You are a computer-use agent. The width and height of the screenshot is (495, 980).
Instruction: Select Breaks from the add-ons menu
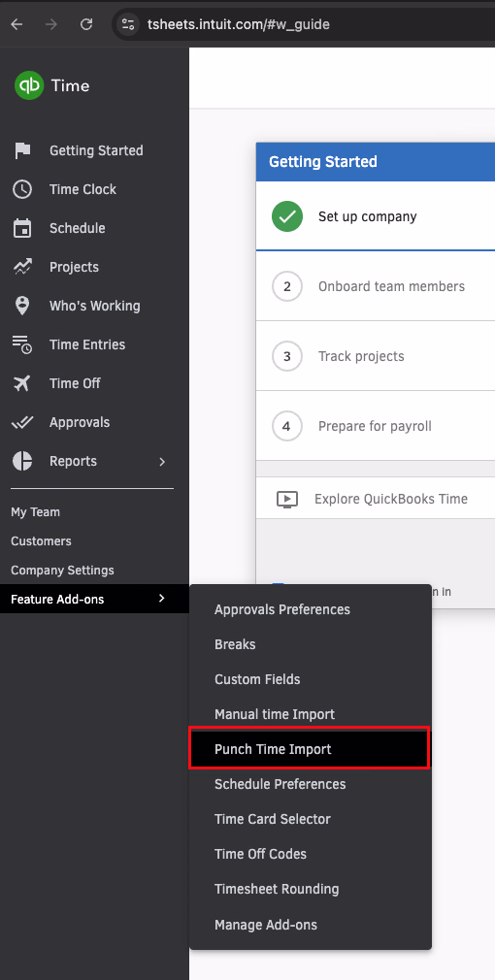pos(311,644)
